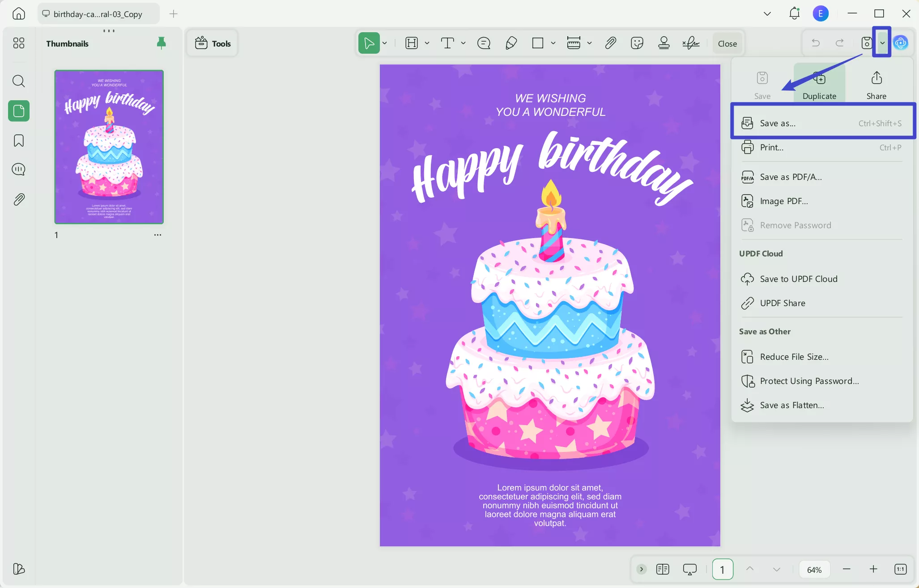Expand the measure tool options

(589, 43)
